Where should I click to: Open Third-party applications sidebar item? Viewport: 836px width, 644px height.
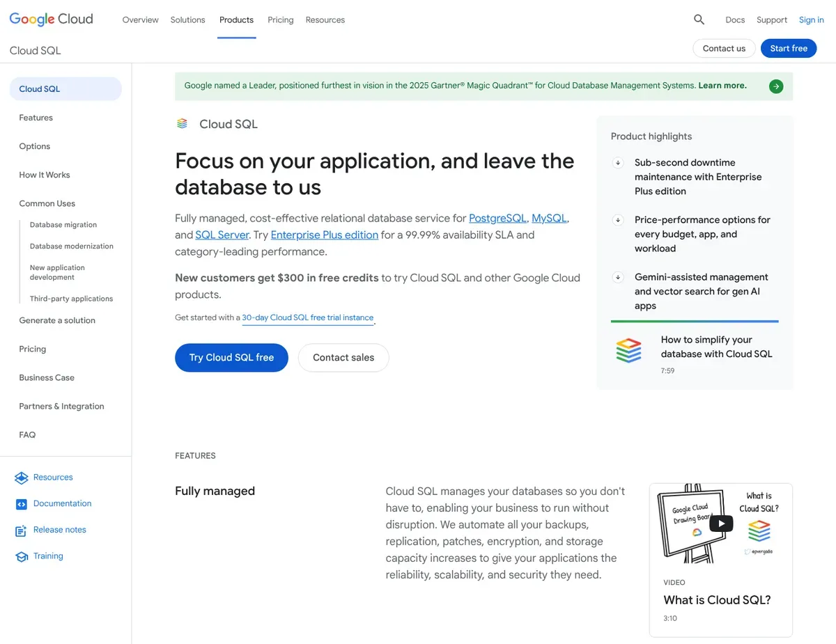click(71, 299)
